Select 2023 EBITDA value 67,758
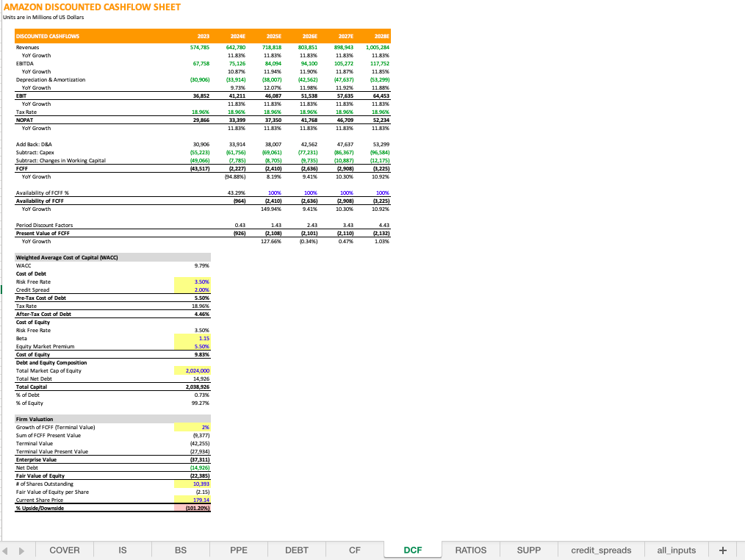 tap(201, 64)
